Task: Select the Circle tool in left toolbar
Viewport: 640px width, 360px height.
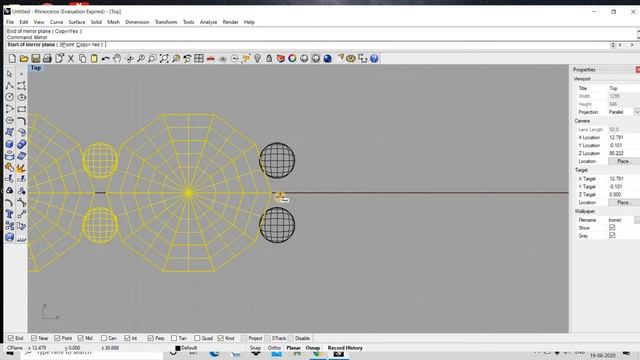Action: point(9,97)
